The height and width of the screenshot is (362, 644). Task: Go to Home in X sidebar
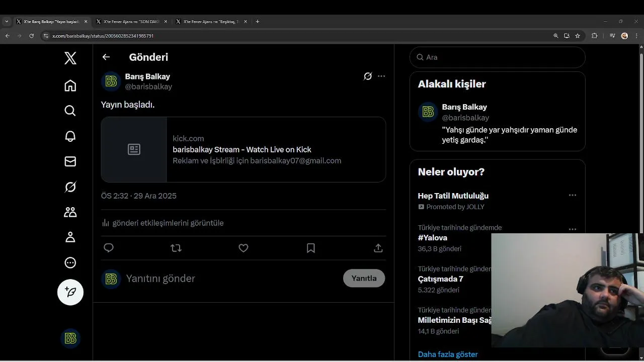click(70, 85)
